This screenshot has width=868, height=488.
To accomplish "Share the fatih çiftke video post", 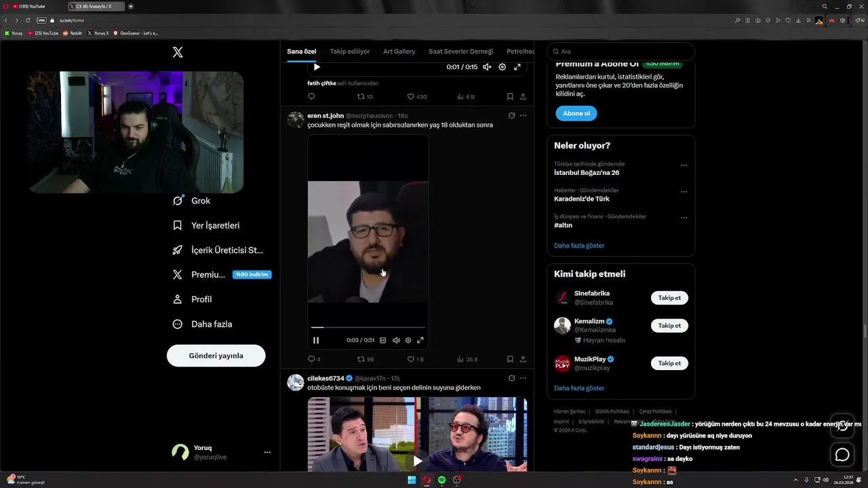I will click(x=523, y=96).
